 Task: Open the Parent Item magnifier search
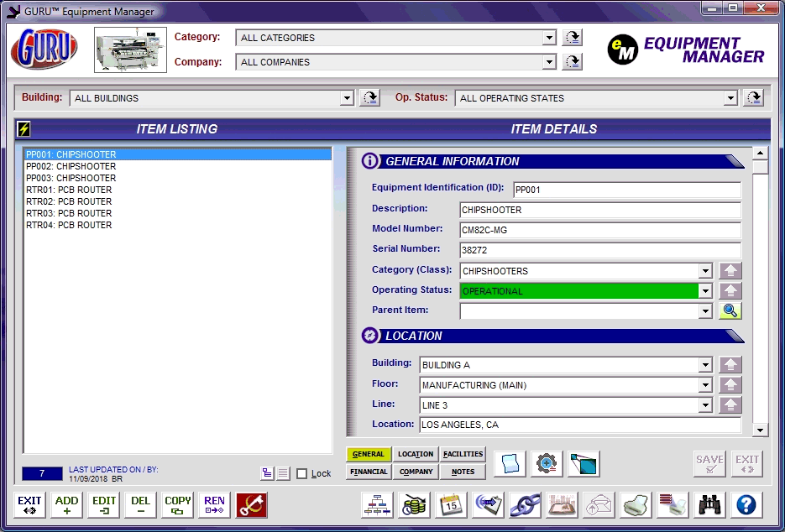pos(730,310)
